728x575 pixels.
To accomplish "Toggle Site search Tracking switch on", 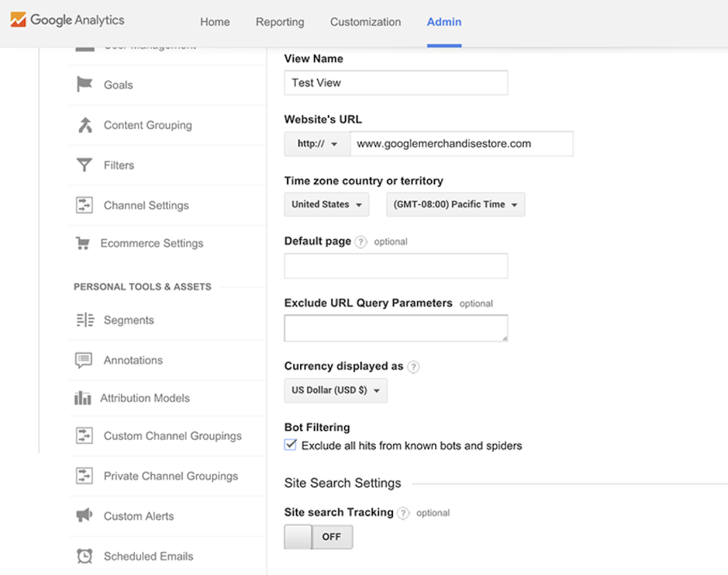I will 319,537.
